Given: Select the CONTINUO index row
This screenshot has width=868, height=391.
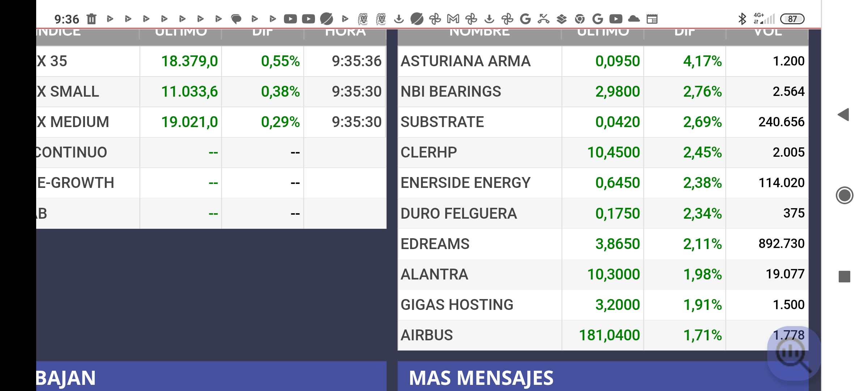Looking at the screenshot, I should pos(211,152).
